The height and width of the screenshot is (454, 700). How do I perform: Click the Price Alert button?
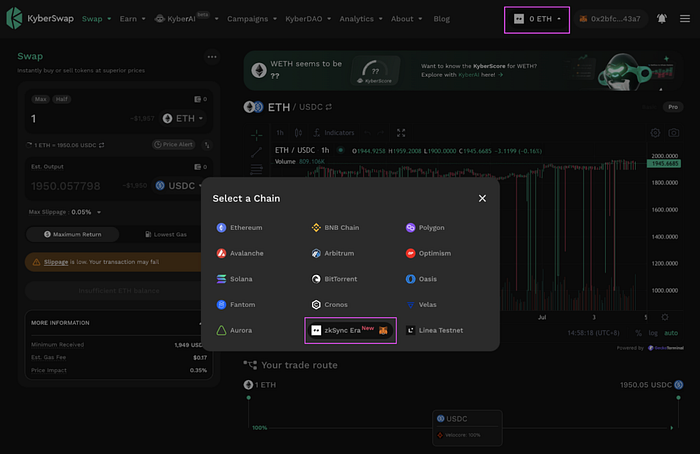(174, 145)
